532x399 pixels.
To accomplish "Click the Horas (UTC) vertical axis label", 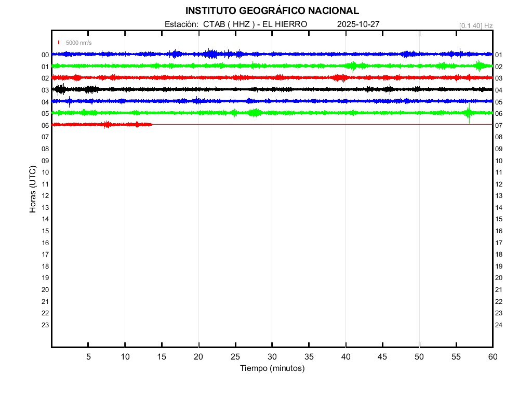I will coord(33,191).
